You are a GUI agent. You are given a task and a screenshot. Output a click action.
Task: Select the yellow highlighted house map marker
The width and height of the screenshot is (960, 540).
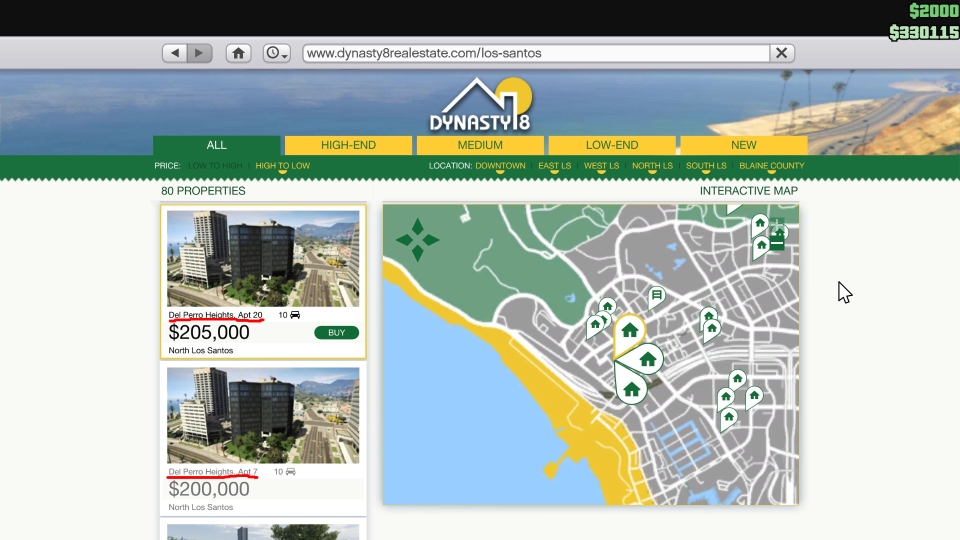click(629, 331)
